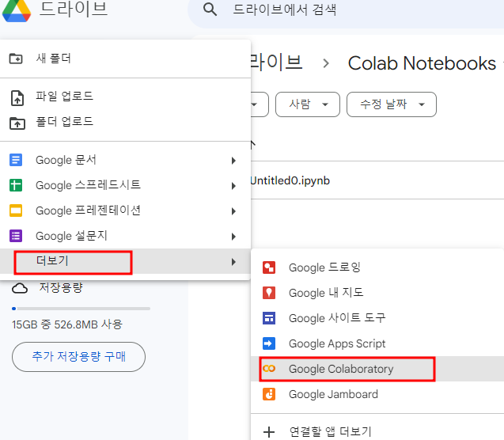Open the 사람 filter dropdown
The image size is (504, 440).
click(x=308, y=104)
